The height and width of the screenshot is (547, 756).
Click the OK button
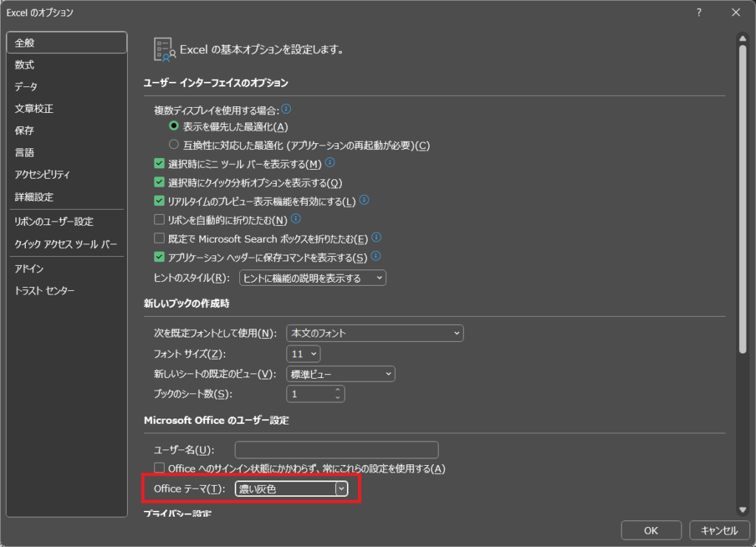click(650, 530)
